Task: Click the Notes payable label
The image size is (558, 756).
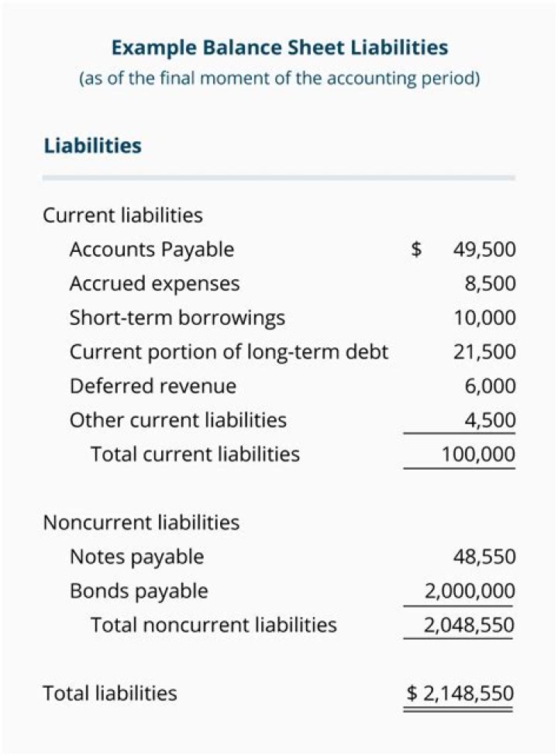Action: [137, 557]
